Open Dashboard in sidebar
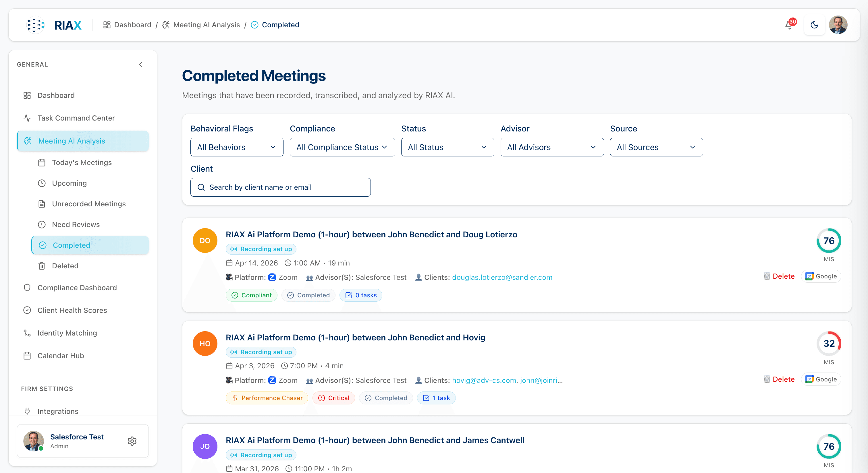 pos(83,95)
